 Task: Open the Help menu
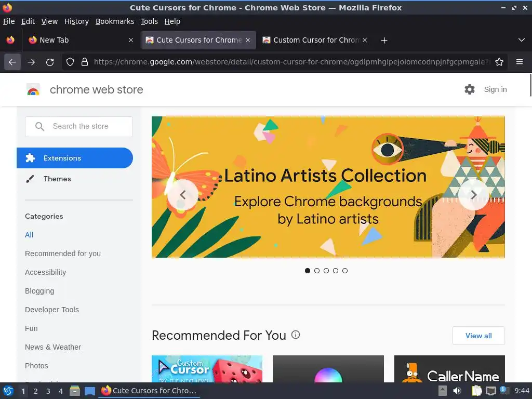172,21
